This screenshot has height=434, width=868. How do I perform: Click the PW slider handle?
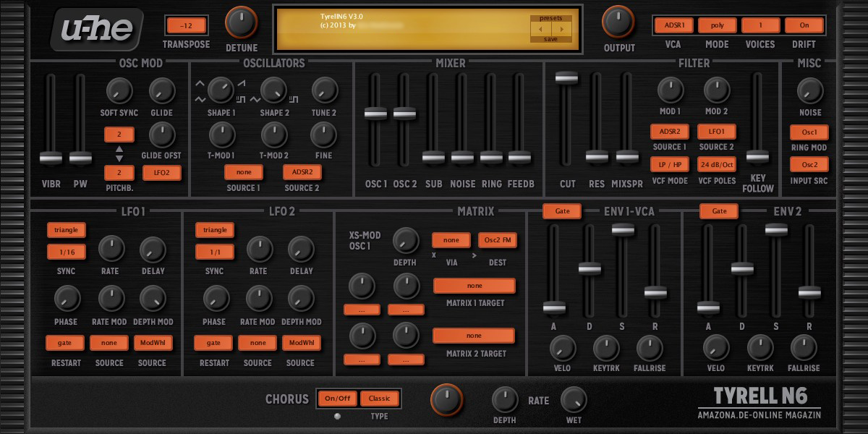click(80, 158)
